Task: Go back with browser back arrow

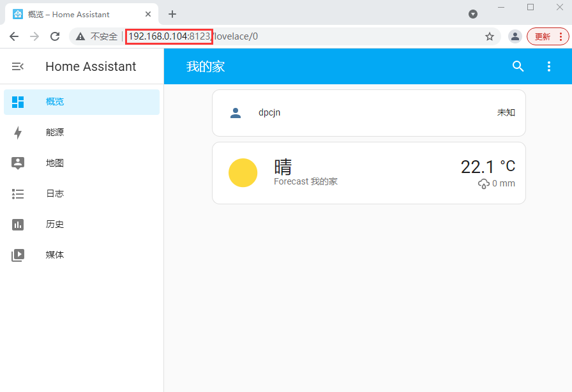Action: click(x=14, y=36)
